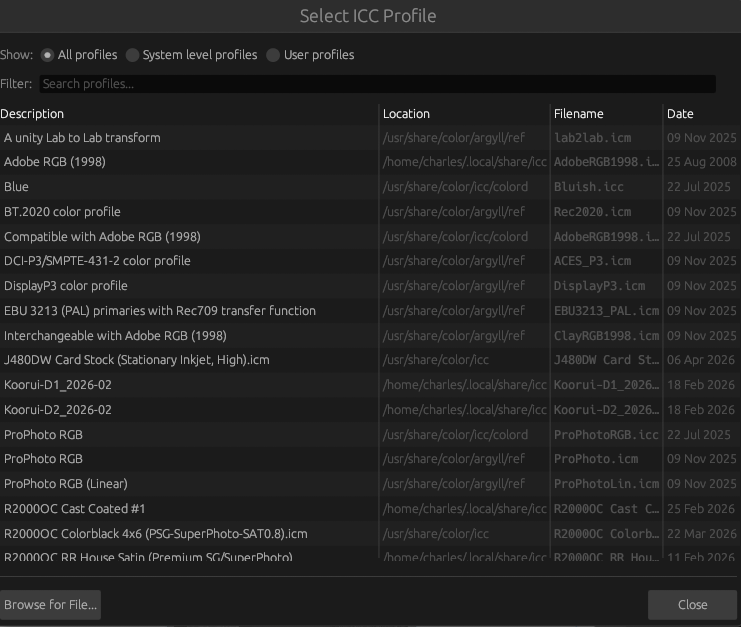The image size is (741, 627).
Task: Sort by the Description column header
Action: [32, 114]
